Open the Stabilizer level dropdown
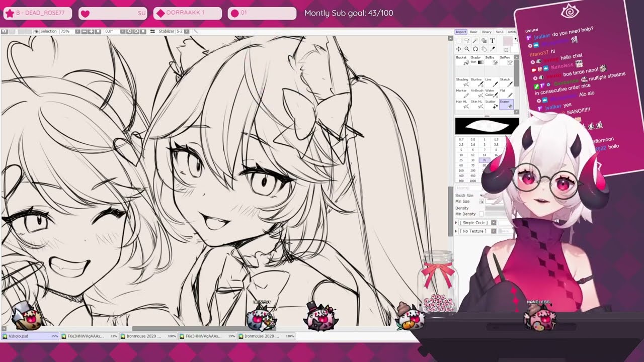The image size is (644, 362). pos(187,31)
